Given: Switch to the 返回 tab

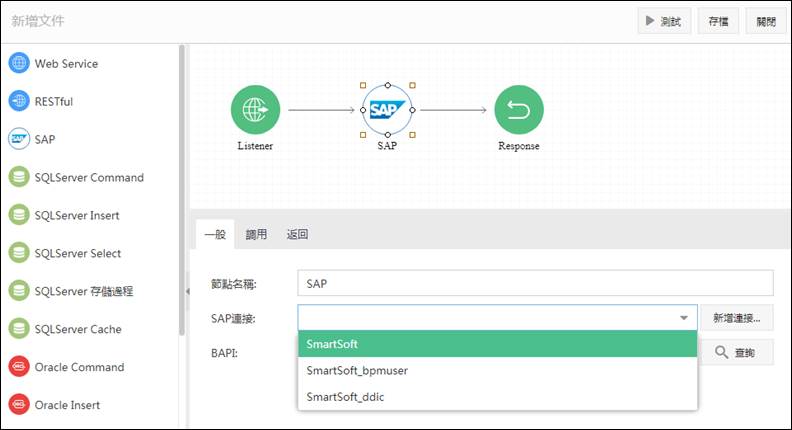Looking at the screenshot, I should coord(297,234).
